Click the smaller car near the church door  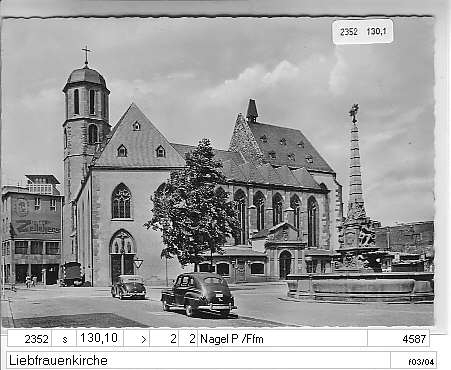pos(129,287)
